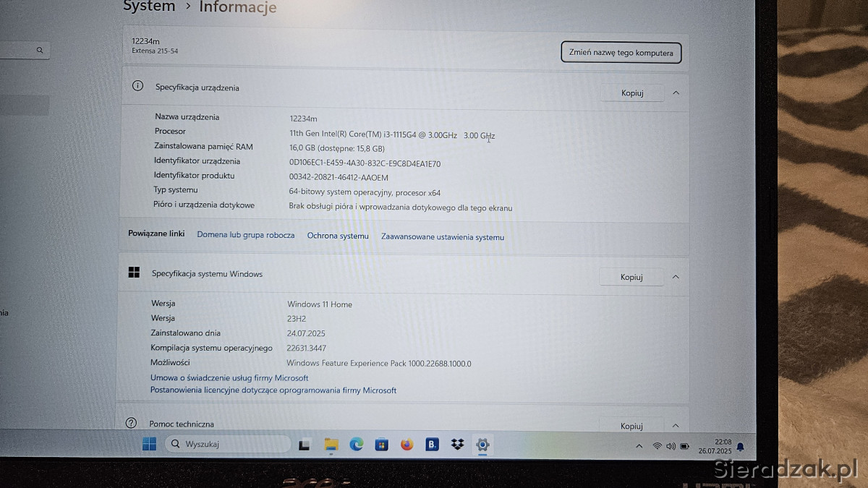868x488 pixels.
Task: Show hidden system tray icons
Action: tap(638, 446)
